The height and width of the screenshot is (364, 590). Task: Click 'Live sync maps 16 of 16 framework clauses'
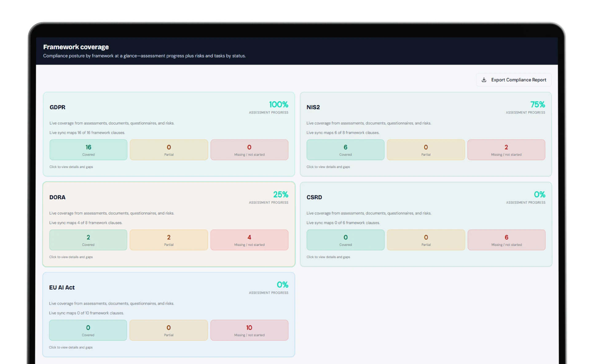(87, 133)
